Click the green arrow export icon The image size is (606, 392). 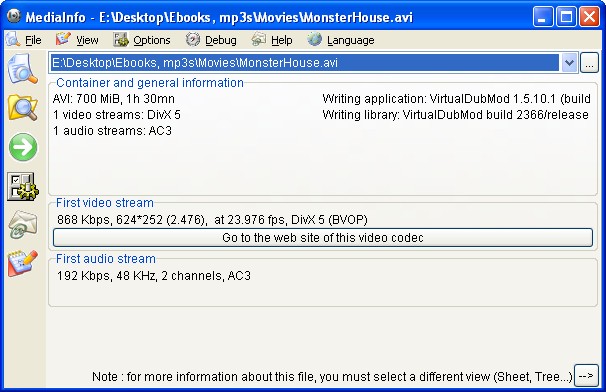click(x=23, y=147)
